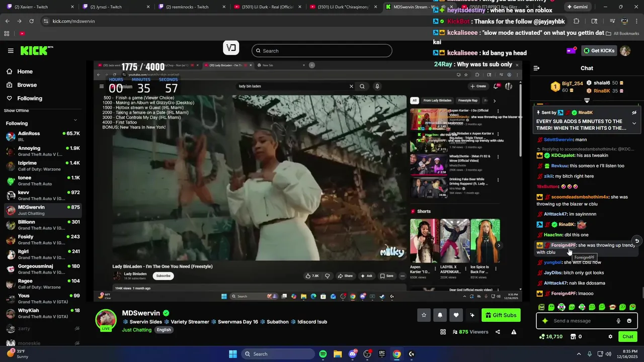Image resolution: width=644 pixels, height=362 pixels.
Task: Click the Get KICKs button
Action: click(599, 51)
